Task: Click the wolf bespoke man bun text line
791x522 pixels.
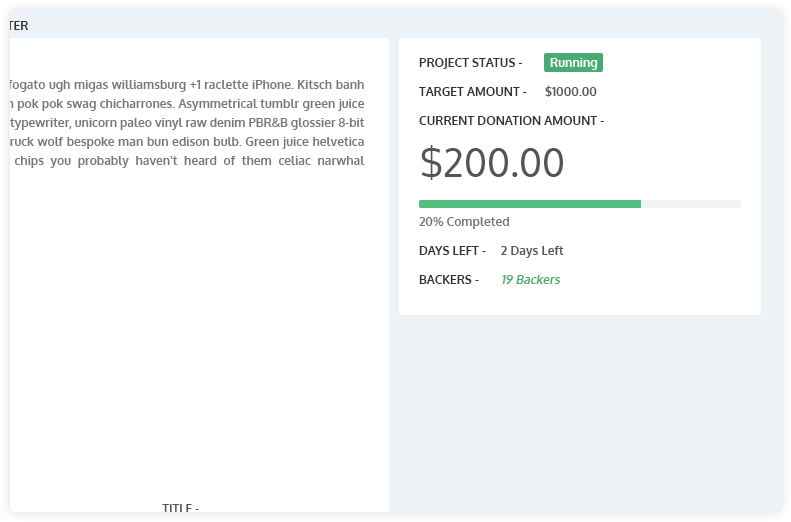Action: pos(187,142)
